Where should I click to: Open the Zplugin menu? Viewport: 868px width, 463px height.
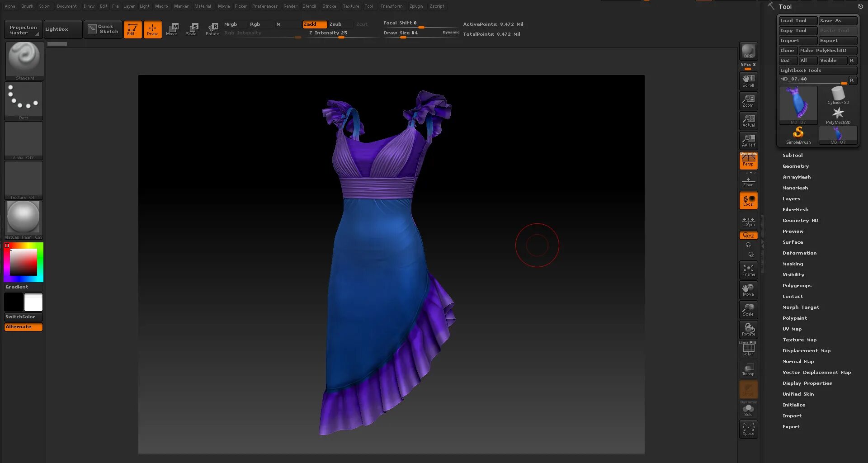click(x=416, y=6)
